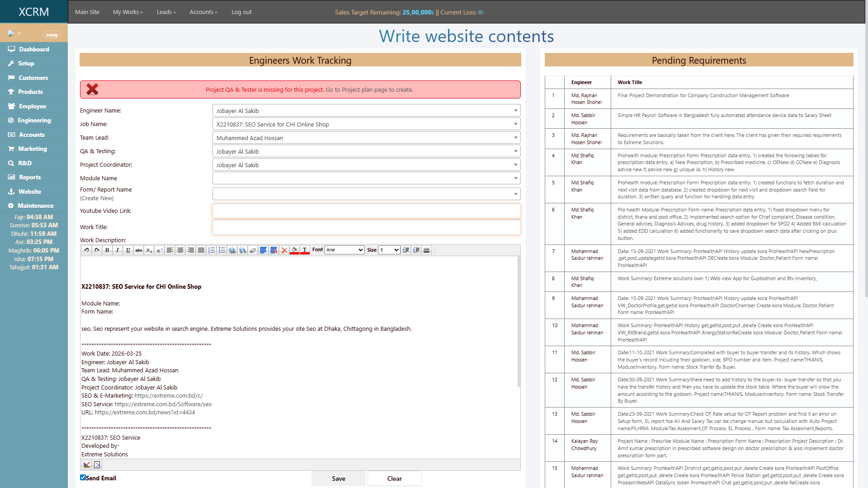Viewport: 868px width, 488px height.
Task: Click the superscript formatting icon
Action: click(x=160, y=250)
